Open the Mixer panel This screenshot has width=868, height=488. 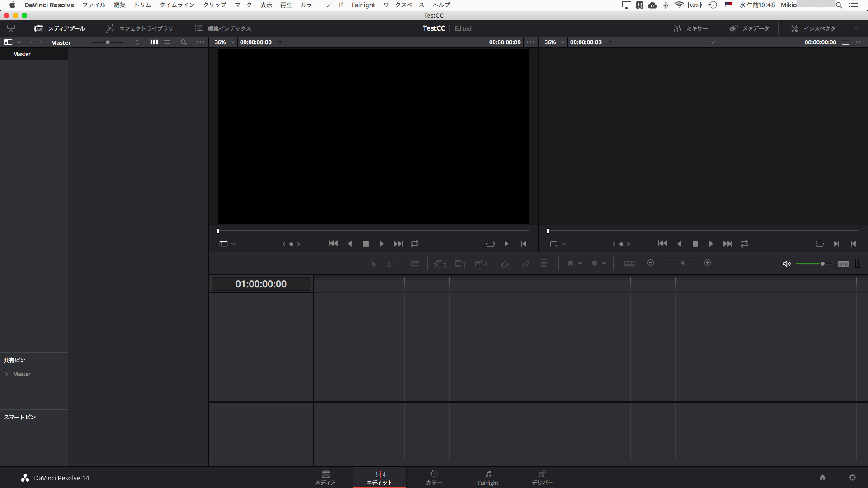coord(690,28)
